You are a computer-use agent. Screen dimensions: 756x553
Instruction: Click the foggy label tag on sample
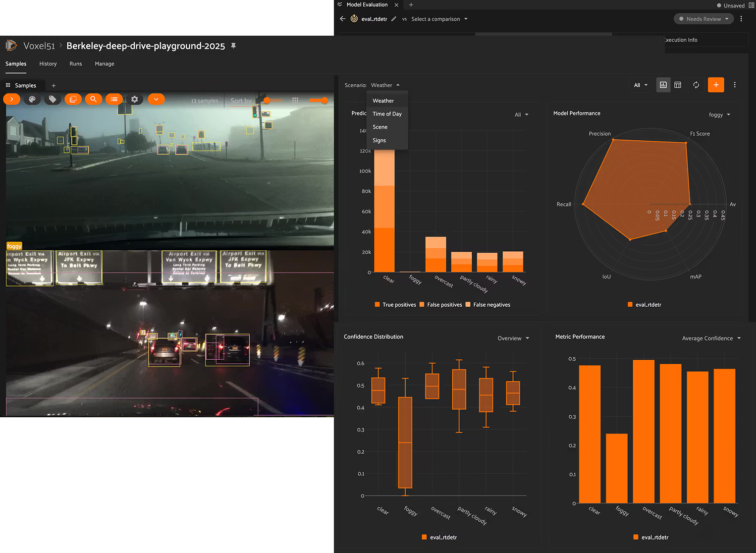tap(14, 246)
